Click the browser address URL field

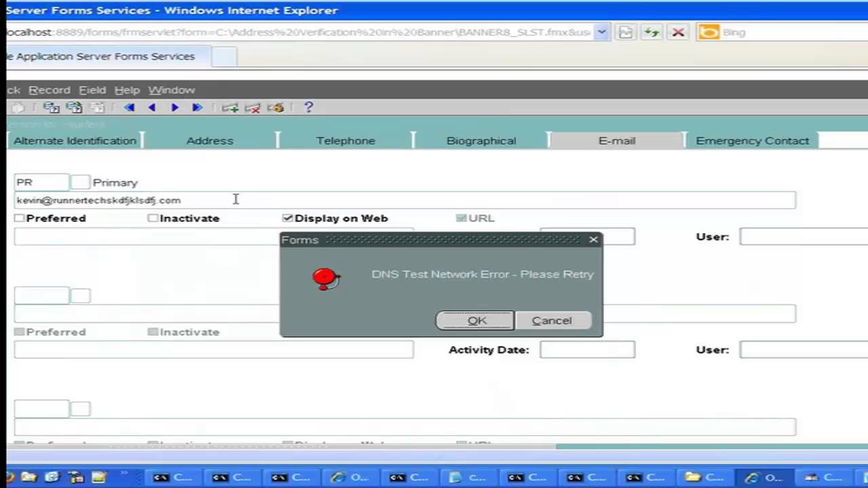(298, 32)
